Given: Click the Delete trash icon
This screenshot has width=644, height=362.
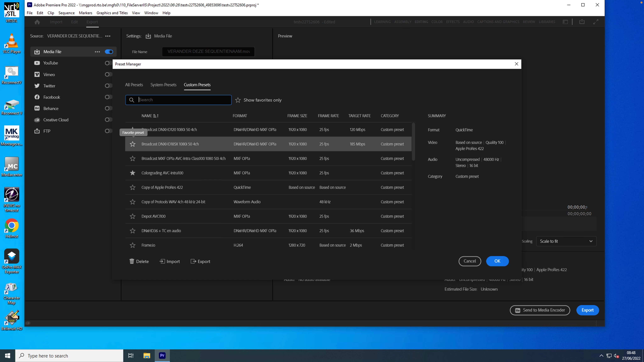Looking at the screenshot, I should coord(132,261).
